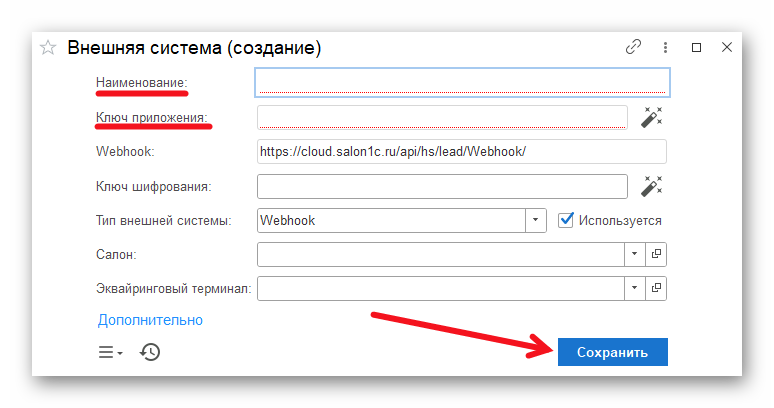
Task: Maximize the Внешняя система window
Action: point(697,47)
